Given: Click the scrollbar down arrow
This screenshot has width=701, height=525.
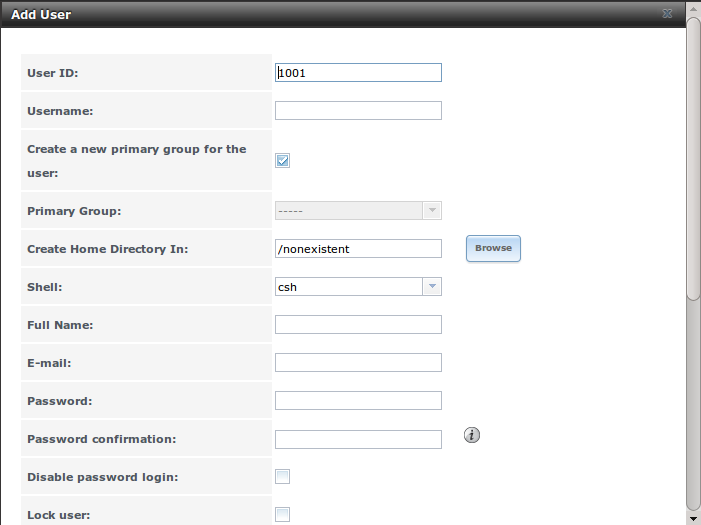Looking at the screenshot, I should [x=693, y=517].
